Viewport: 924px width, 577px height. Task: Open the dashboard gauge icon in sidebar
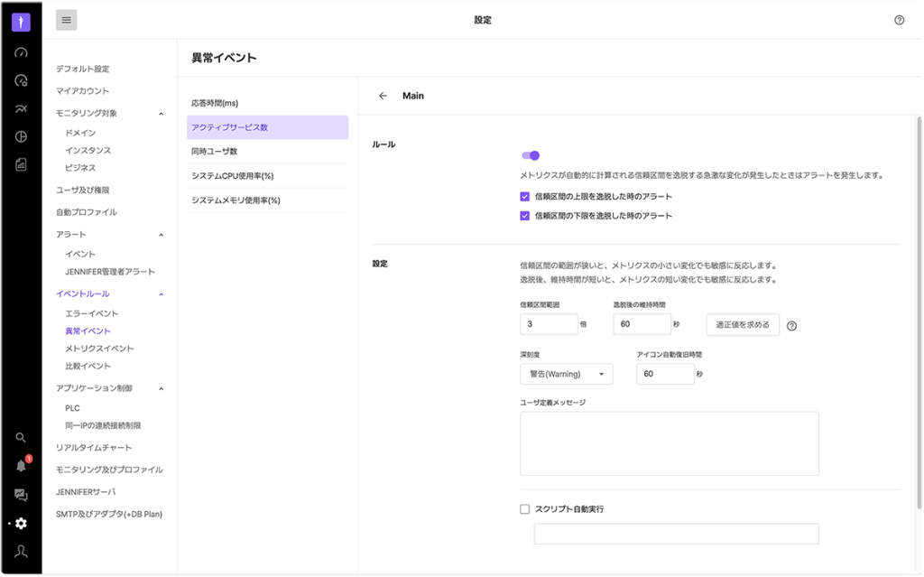pyautogui.click(x=21, y=52)
